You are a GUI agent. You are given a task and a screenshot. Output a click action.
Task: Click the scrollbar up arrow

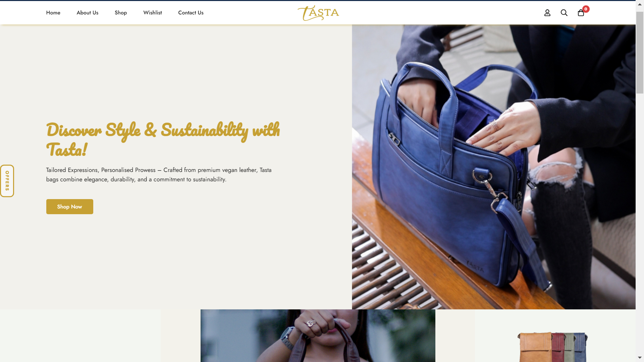640,4
